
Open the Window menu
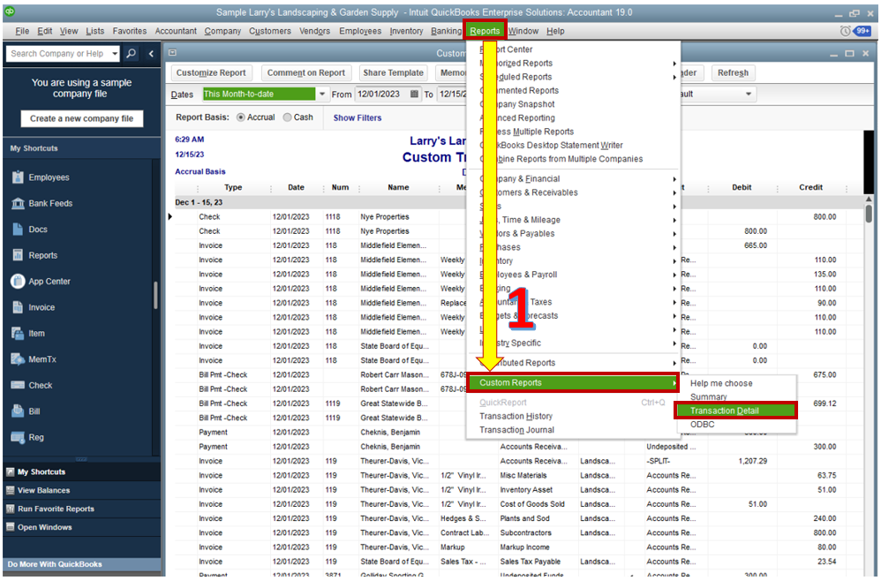[x=523, y=31]
